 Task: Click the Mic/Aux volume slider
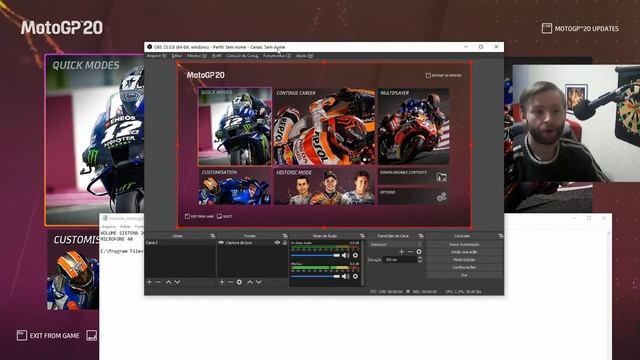(x=316, y=276)
